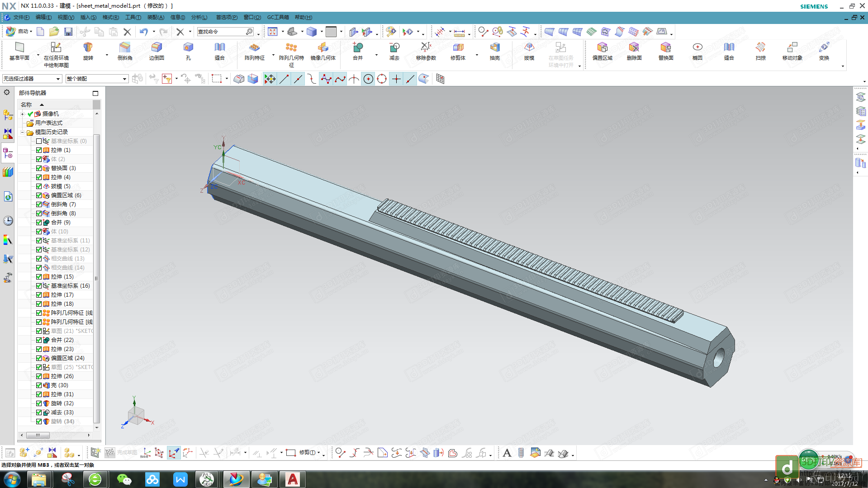The image size is (868, 488).
Task: Select the 孔 hole tool
Action: (188, 51)
